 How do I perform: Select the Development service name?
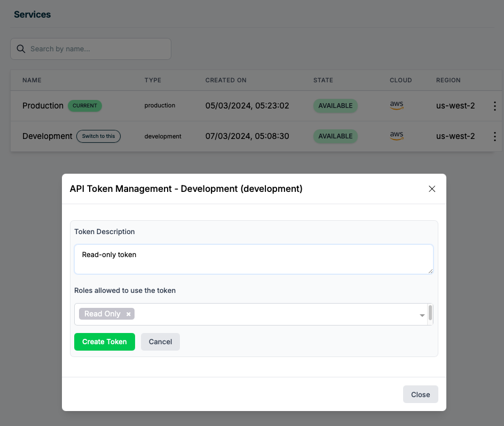pos(47,136)
